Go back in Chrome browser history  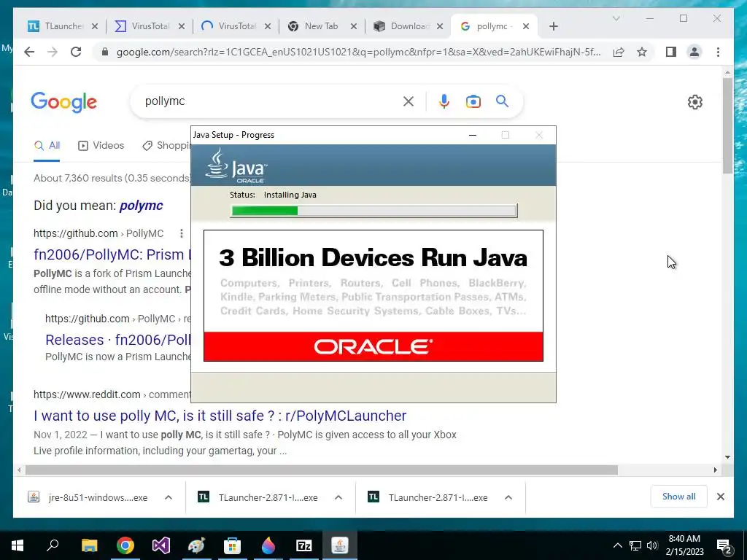pyautogui.click(x=29, y=52)
